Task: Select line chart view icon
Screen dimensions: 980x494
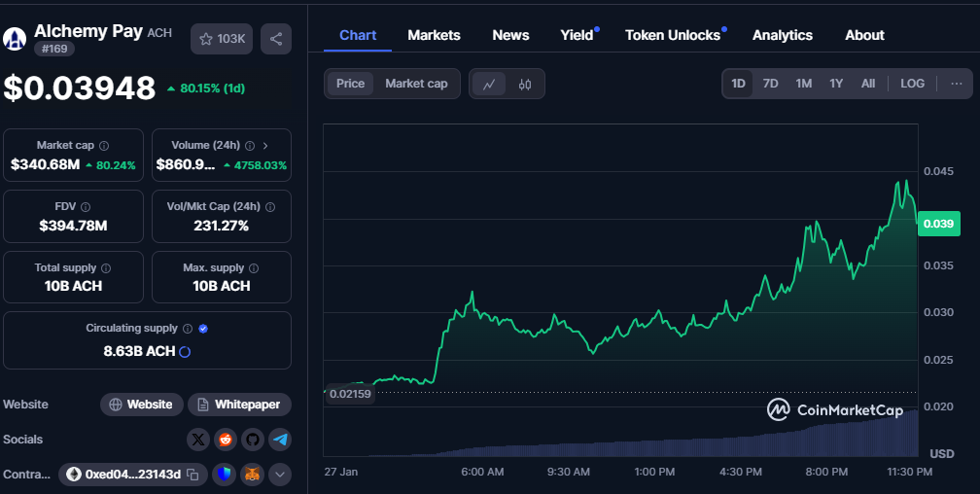Action: click(489, 84)
